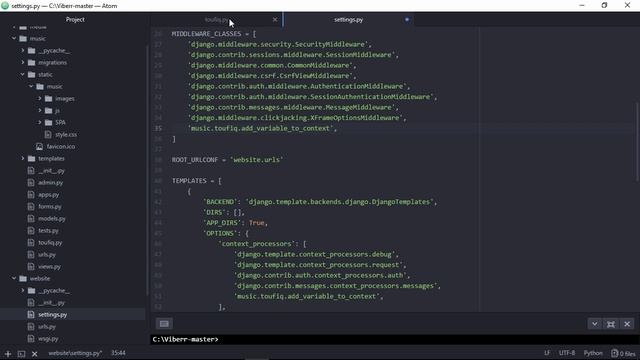Open forms.py in the tree
This screenshot has width=640, height=360.
[x=50, y=207]
